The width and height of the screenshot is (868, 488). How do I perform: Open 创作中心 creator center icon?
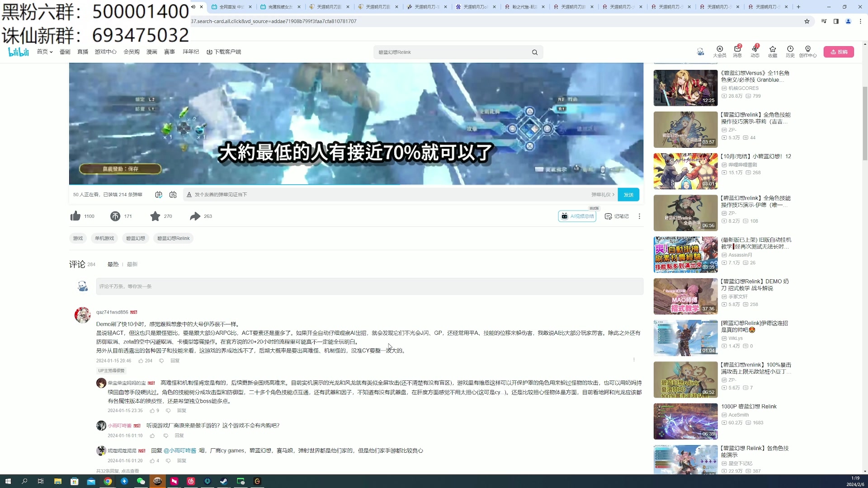pyautogui.click(x=808, y=52)
